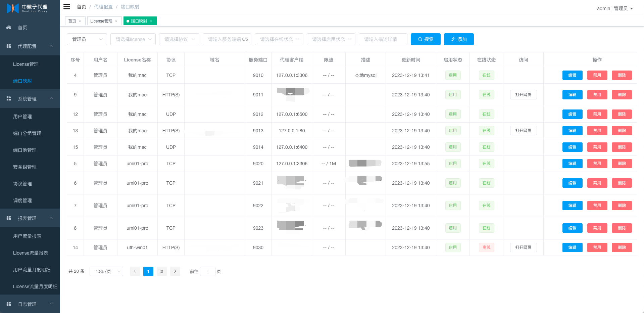Image resolution: width=644 pixels, height=313 pixels.
Task: Close the 端口映射 tab
Action: [x=151, y=21]
